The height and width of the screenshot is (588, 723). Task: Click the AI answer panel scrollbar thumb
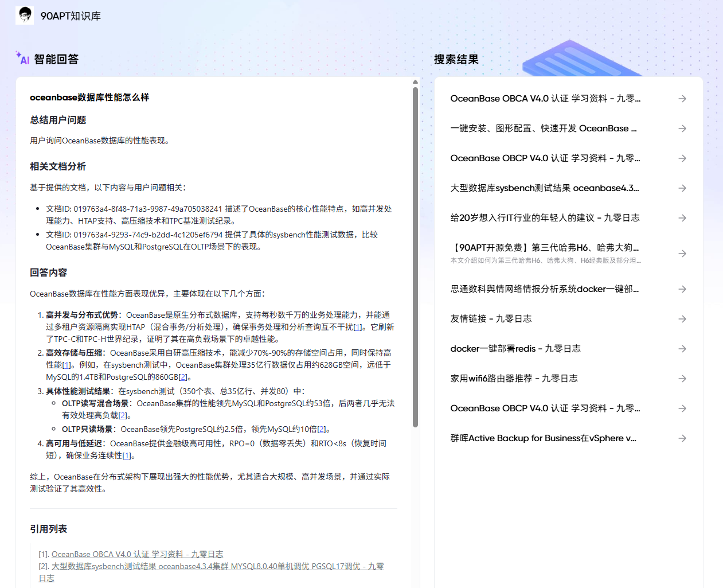415,256
